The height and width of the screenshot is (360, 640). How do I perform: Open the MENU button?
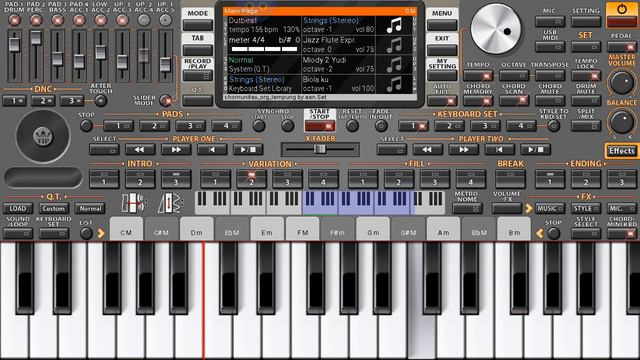click(442, 25)
